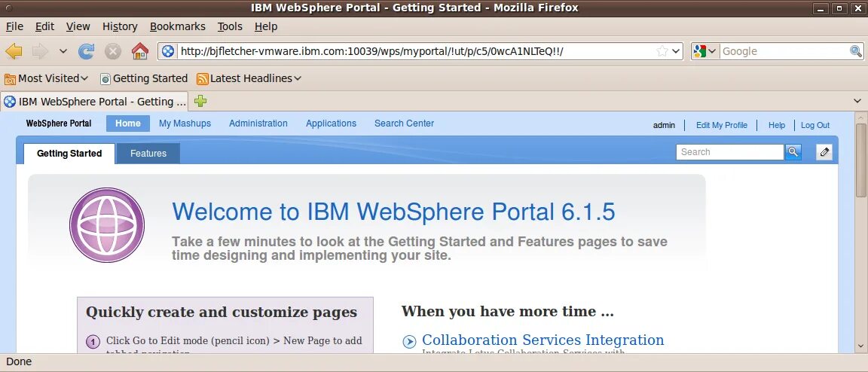The height and width of the screenshot is (372, 868).
Task: Click the Welcome to IBM WebSphere Portal heading
Action: pos(393,212)
